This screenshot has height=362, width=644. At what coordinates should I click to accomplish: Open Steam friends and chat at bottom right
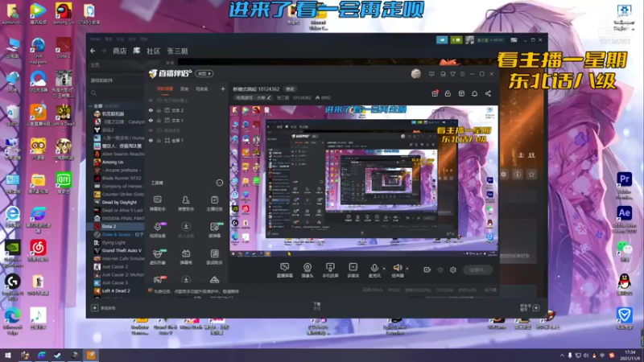point(530,307)
